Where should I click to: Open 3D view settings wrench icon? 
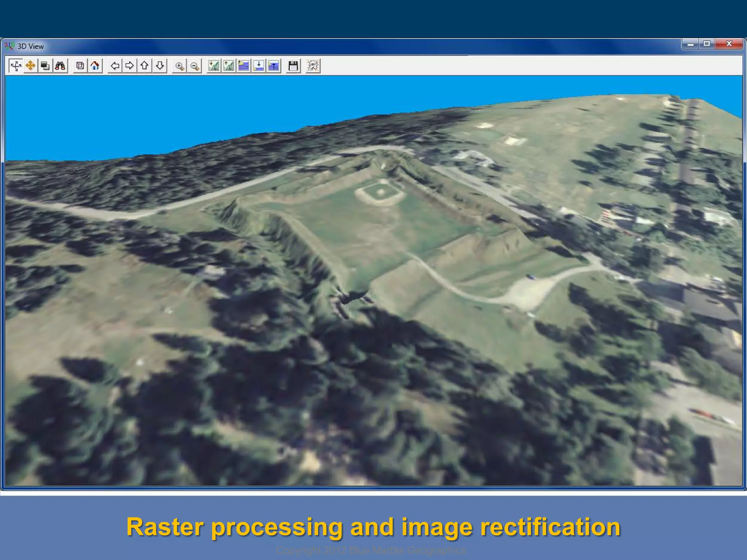(x=313, y=66)
